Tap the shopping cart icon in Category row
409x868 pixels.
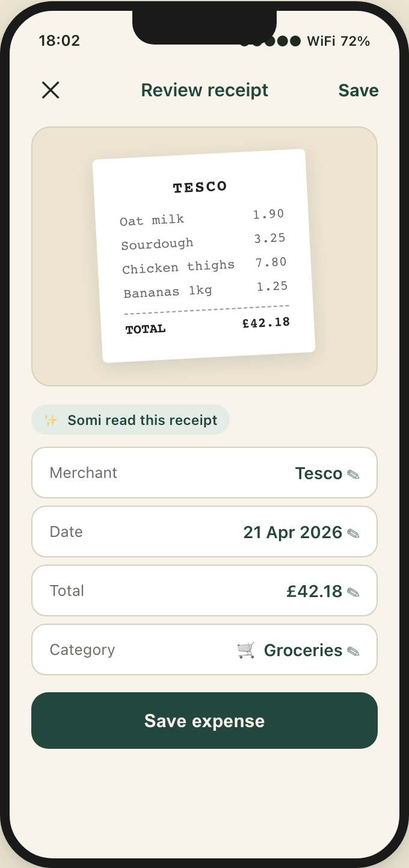[x=245, y=651]
